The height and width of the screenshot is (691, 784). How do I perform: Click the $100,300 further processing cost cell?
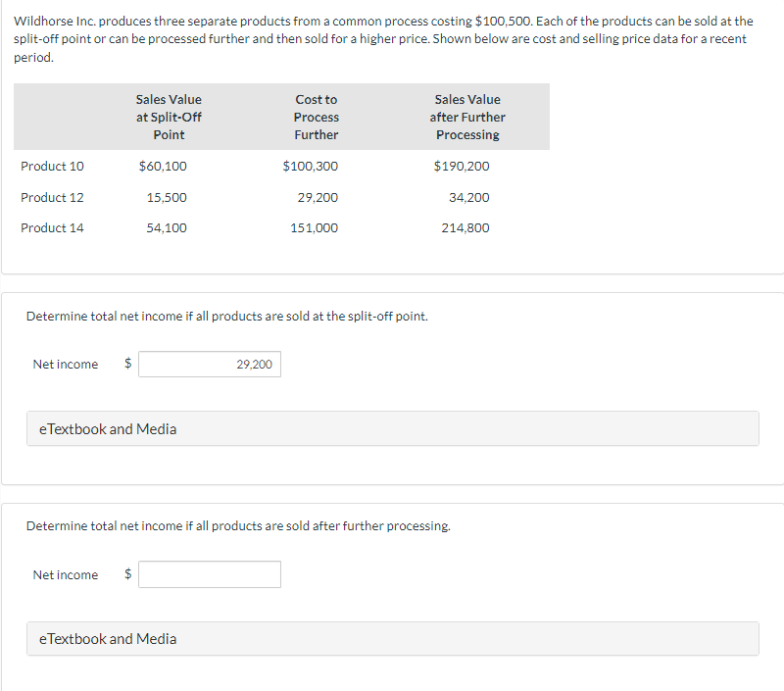(310, 166)
